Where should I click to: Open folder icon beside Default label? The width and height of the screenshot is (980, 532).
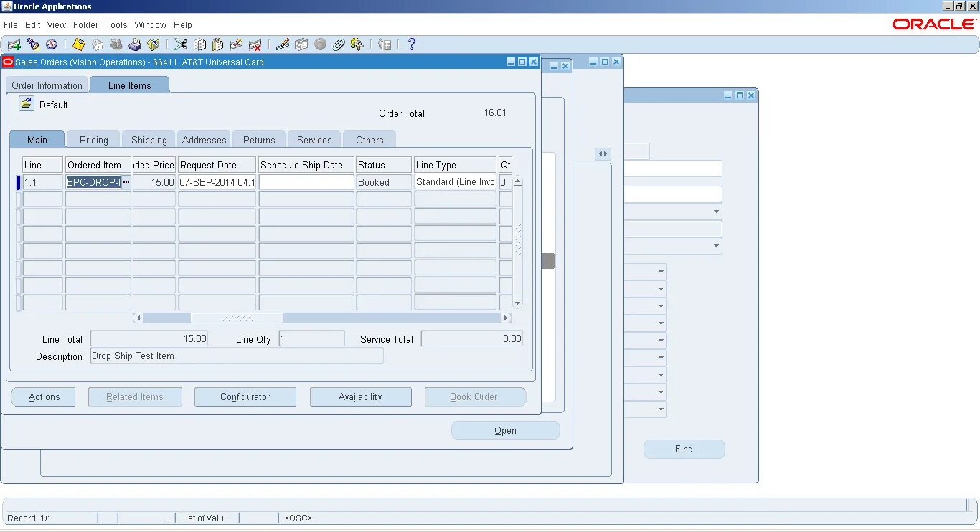coord(27,104)
